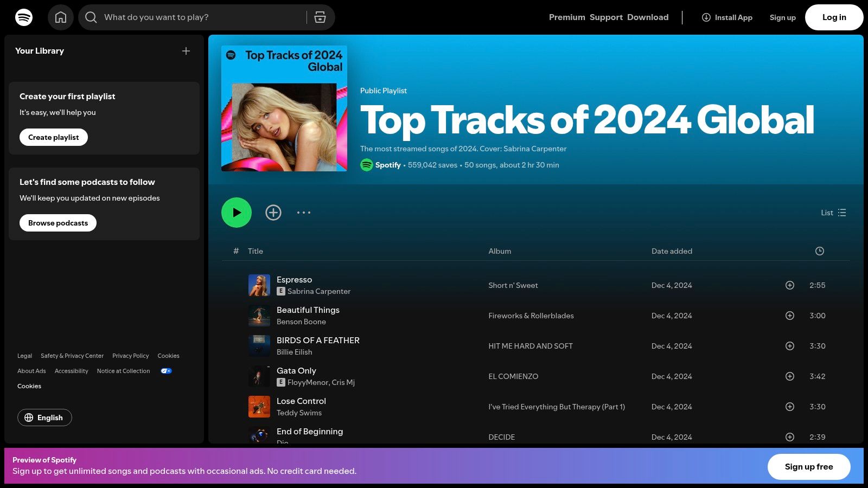The image size is (868, 488).
Task: Open Download in top navigation
Action: [648, 17]
